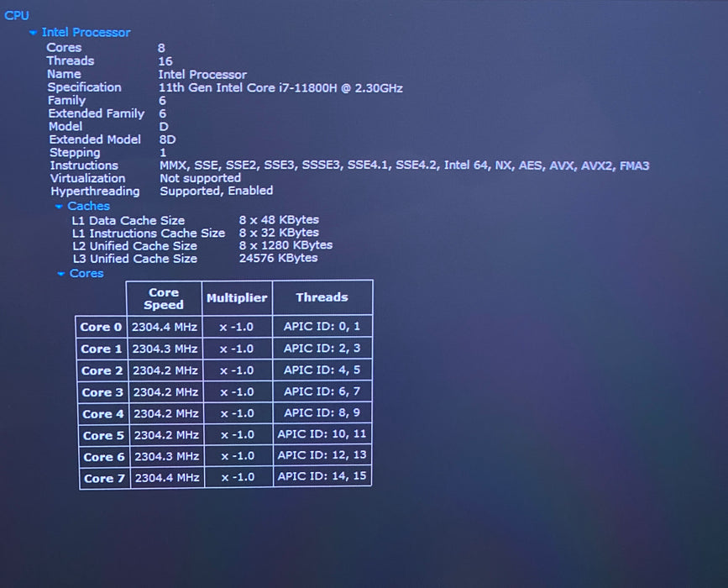
Task: Click the Multiplier column header
Action: pyautogui.click(x=238, y=298)
